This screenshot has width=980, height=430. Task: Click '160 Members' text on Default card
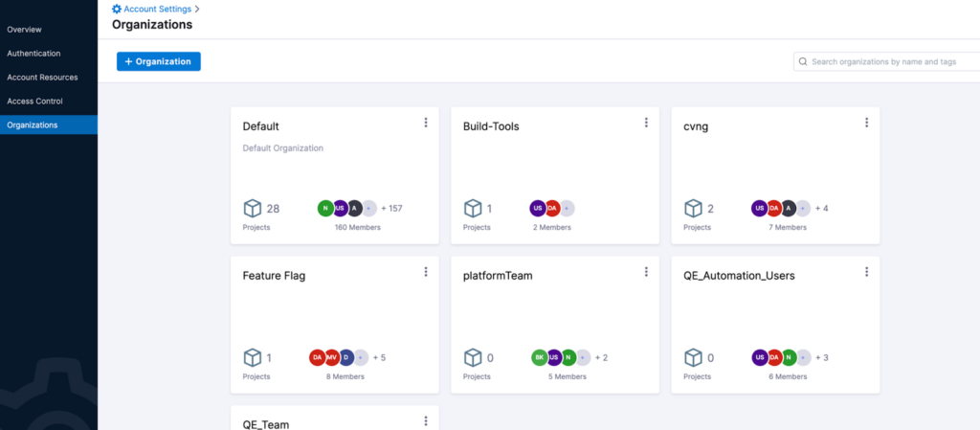tap(358, 228)
